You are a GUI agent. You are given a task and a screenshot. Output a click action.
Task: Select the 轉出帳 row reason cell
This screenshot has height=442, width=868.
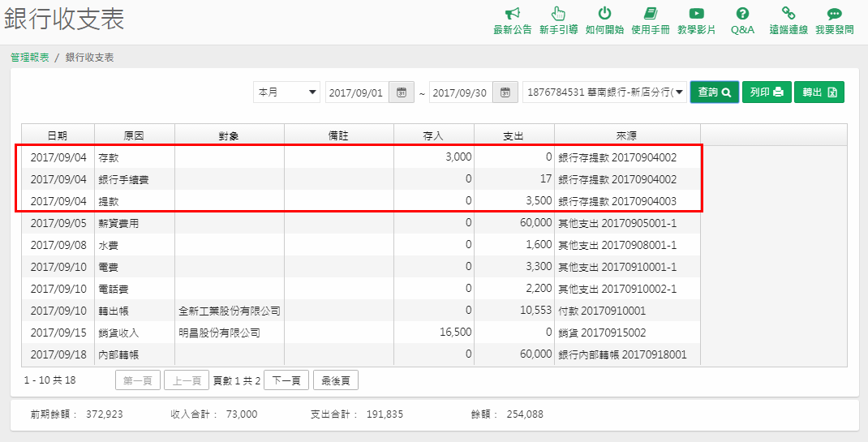(135, 311)
